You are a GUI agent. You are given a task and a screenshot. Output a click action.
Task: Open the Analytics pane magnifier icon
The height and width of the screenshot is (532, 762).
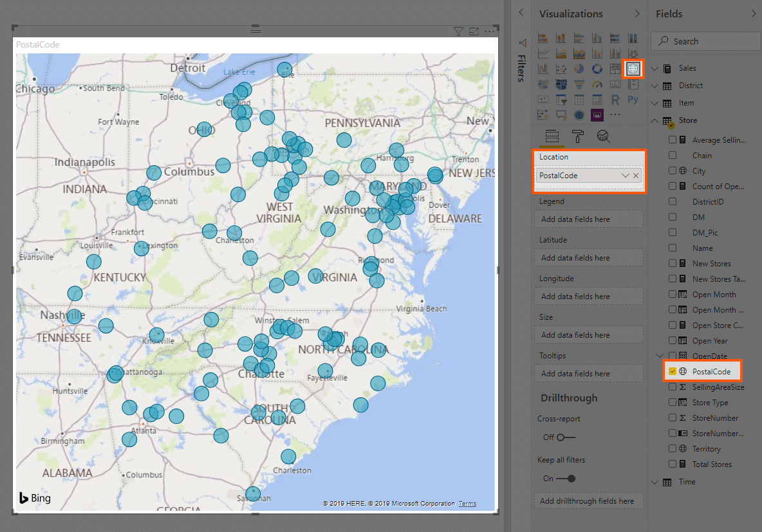[603, 136]
